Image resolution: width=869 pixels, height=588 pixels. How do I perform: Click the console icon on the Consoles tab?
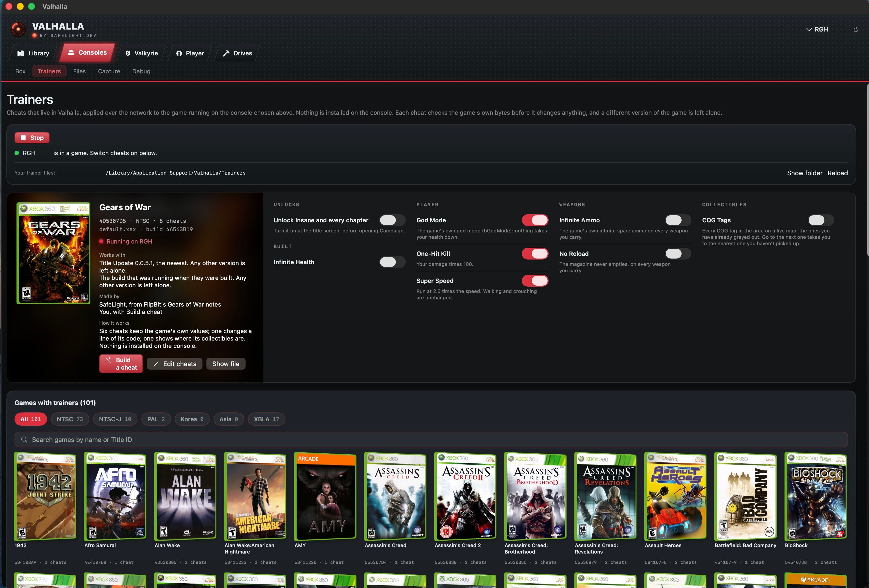(71, 53)
